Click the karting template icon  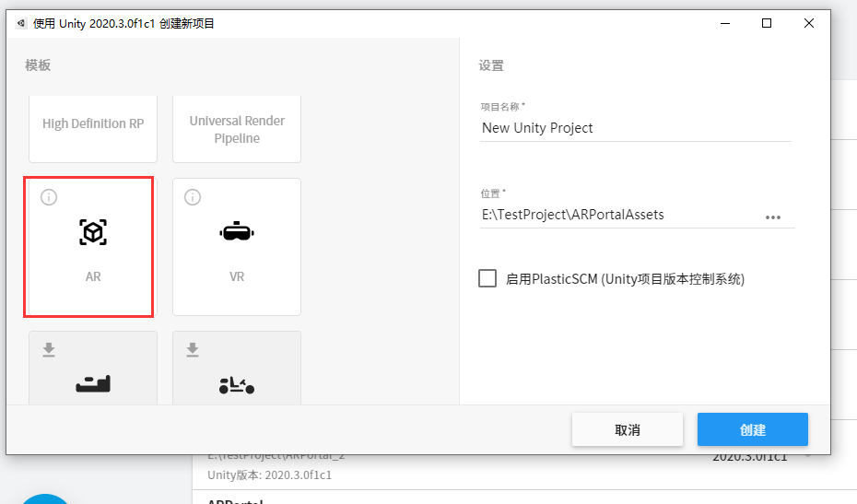[x=237, y=385]
